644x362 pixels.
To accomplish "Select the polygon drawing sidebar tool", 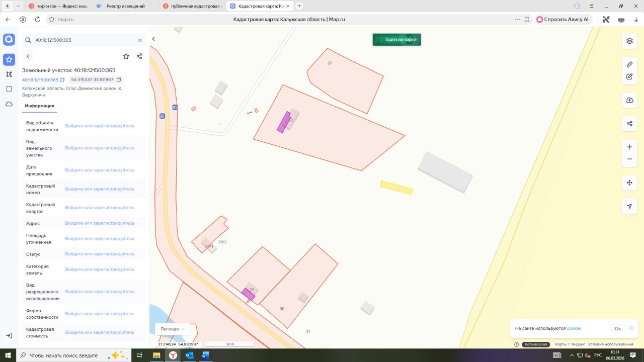I will (x=9, y=74).
